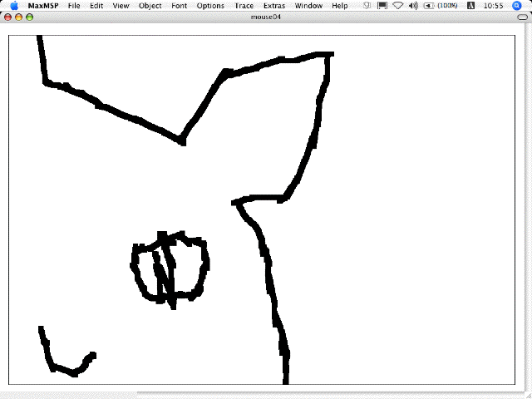Image resolution: width=532 pixels, height=399 pixels.
Task: Open the Window menu
Action: (x=308, y=6)
